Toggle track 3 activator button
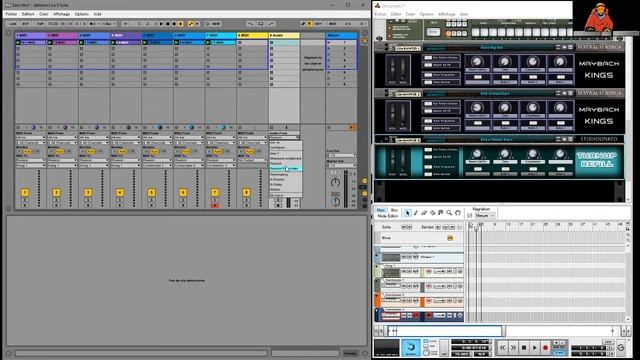The image size is (640, 360). [x=88, y=192]
